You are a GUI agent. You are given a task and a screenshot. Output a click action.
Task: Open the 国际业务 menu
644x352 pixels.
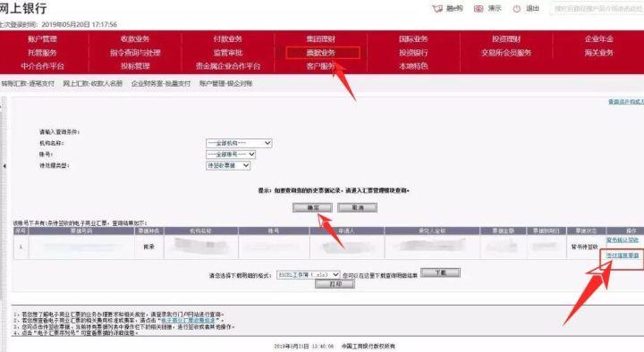413,39
